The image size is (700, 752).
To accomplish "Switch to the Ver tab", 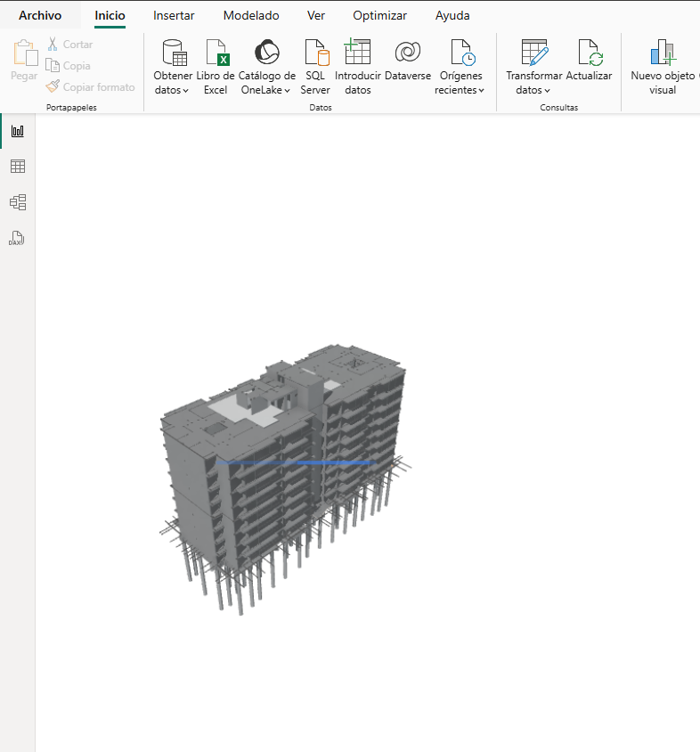I will [316, 15].
